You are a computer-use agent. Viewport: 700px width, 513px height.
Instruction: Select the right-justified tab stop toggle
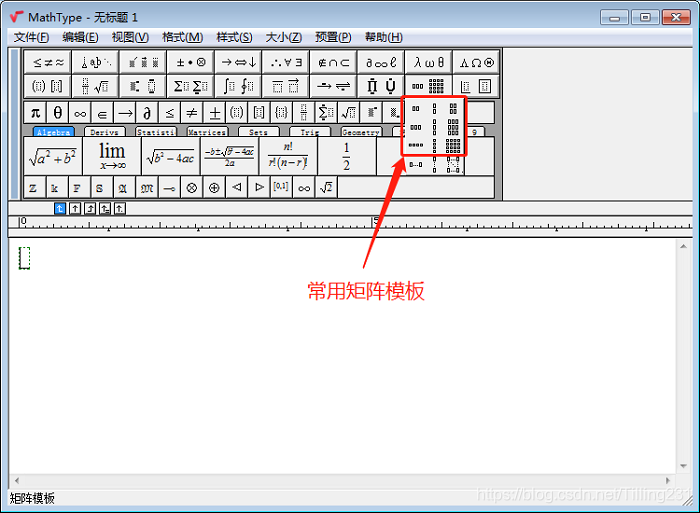pyautogui.click(x=90, y=209)
